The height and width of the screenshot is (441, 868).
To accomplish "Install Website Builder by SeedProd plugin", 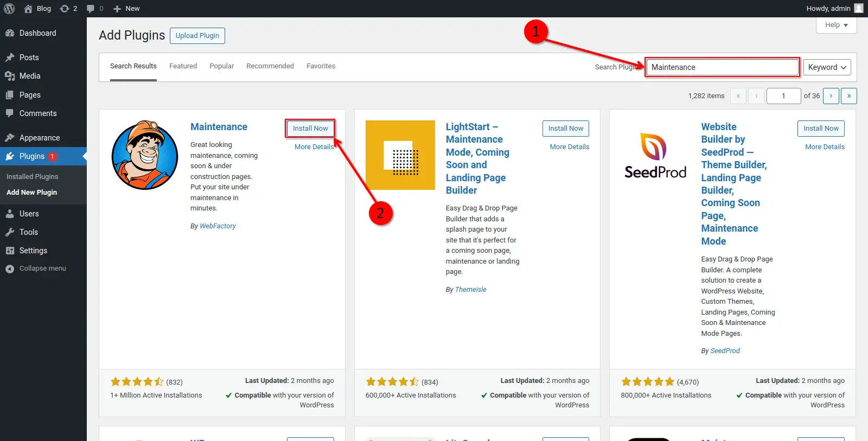I will 821,129.
